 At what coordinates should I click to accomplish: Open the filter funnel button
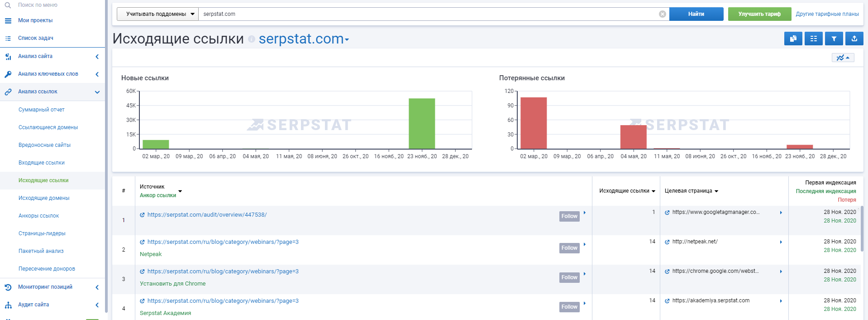click(834, 39)
